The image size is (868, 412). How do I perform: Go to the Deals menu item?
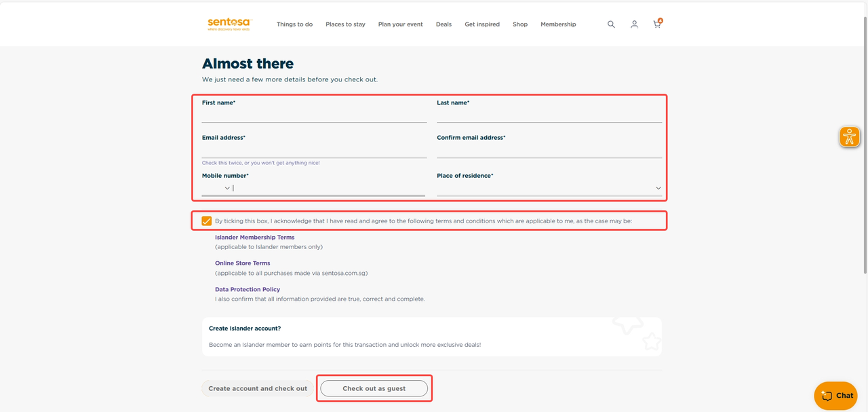pos(443,24)
